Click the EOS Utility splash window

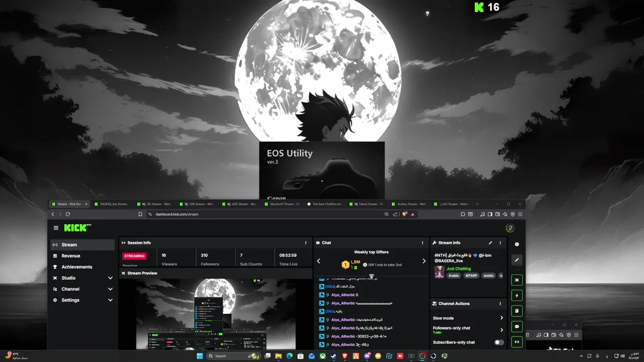322,170
